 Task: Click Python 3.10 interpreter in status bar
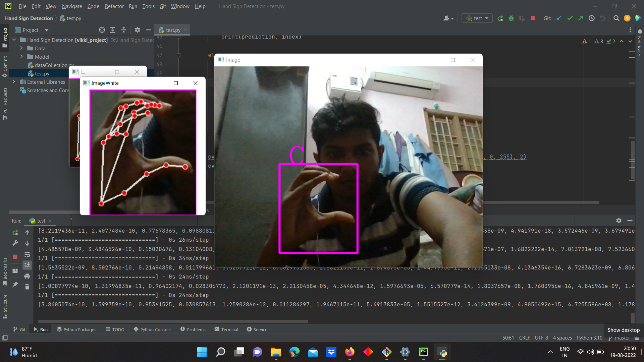(x=589, y=338)
